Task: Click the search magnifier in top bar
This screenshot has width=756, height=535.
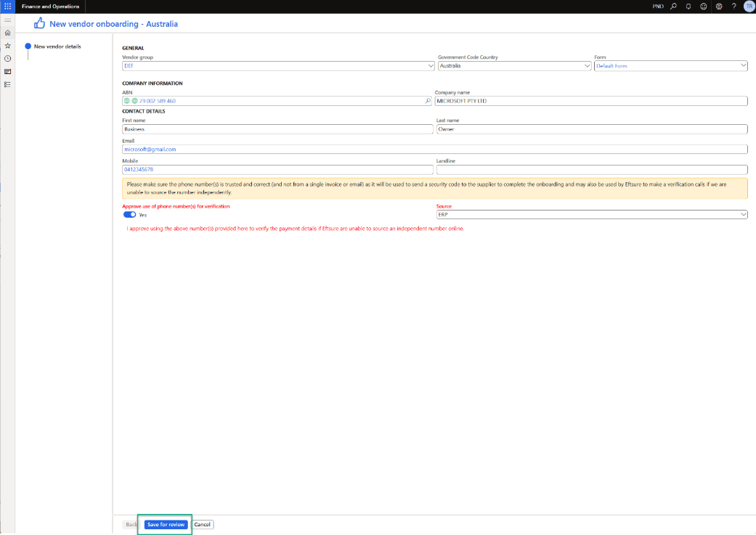Action: pos(673,7)
